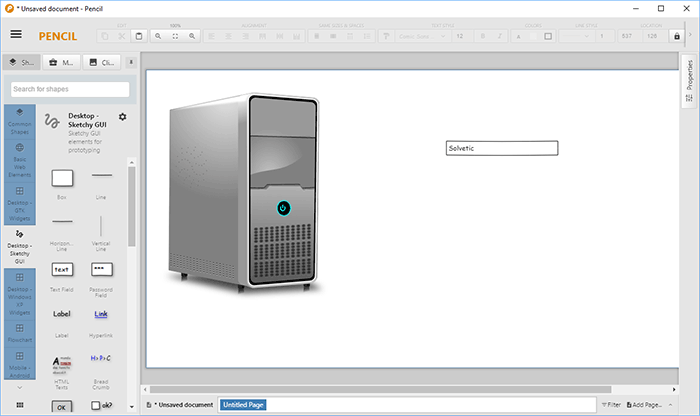The width and height of the screenshot is (700, 416).
Task: Switch to the Shapes tab
Action: pos(22,62)
